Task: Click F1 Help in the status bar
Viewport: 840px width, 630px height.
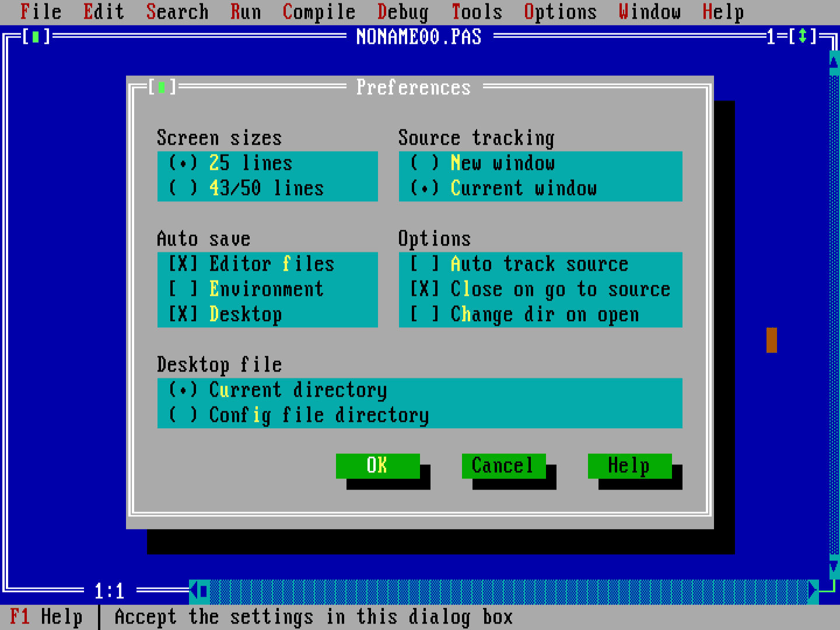Action: point(46,617)
